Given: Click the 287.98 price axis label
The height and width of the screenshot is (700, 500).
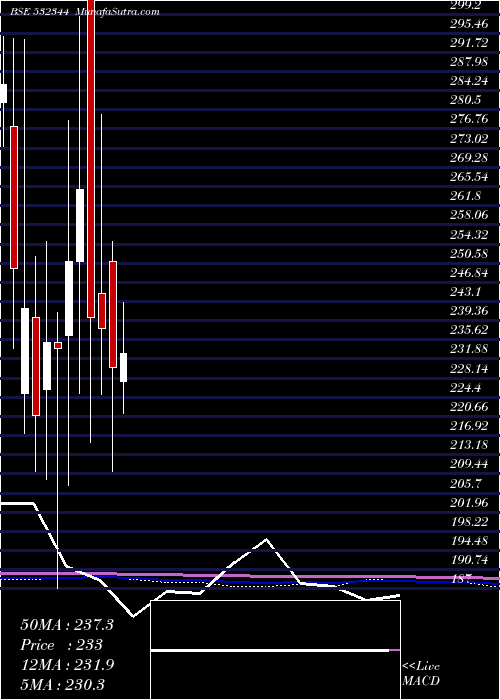Looking at the screenshot, I should pos(469,62).
